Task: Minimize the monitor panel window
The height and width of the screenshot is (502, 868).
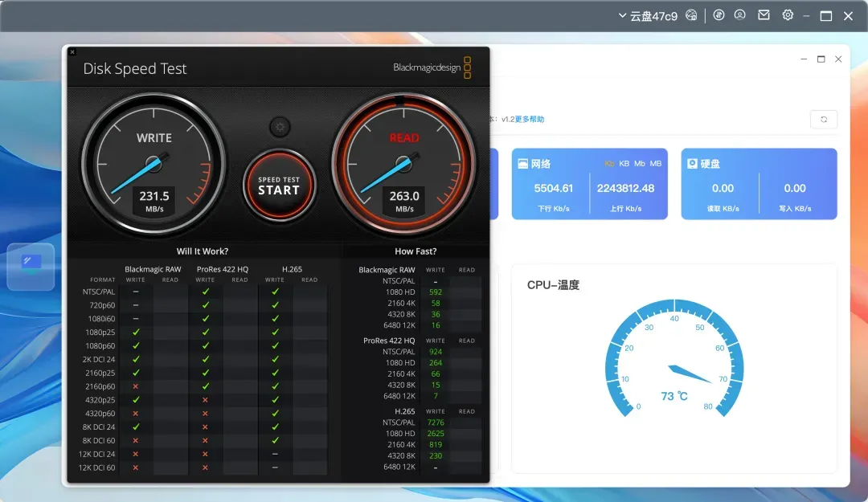Action: [804, 59]
